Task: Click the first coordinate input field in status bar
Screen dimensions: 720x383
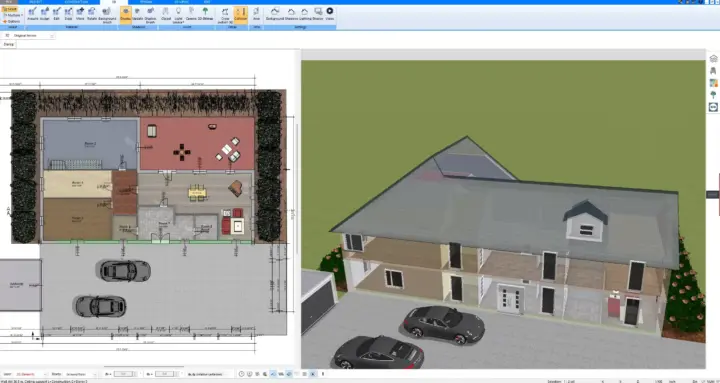Action: coord(123,374)
